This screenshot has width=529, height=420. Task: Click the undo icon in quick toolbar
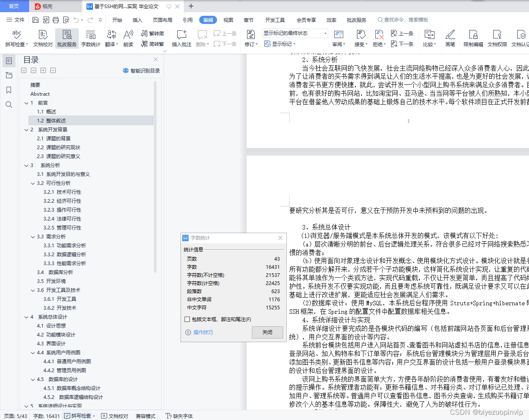[x=76, y=20]
